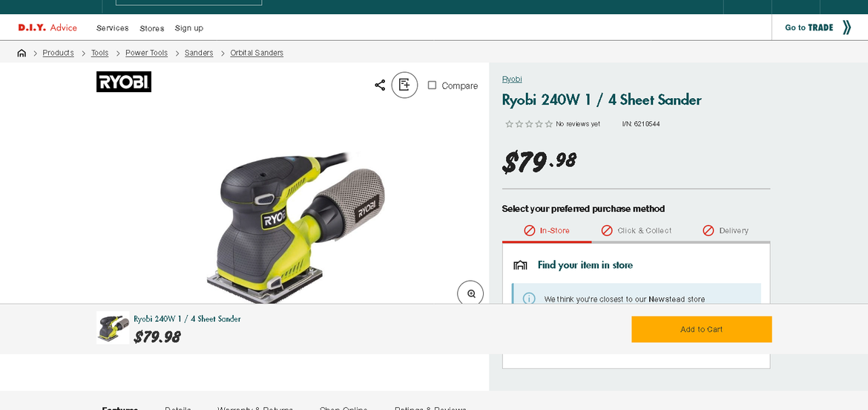Go to Orbital Sanders breadcrumb link
The image size is (868, 410).
pyautogui.click(x=257, y=53)
